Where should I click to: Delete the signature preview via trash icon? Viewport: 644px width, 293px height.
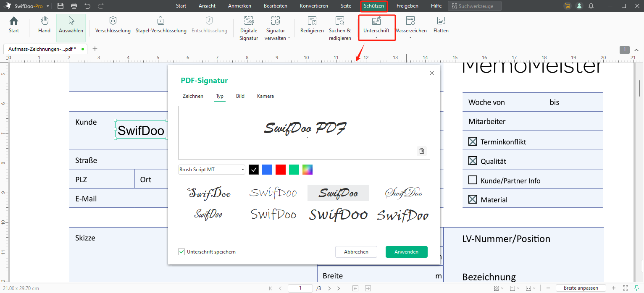[422, 151]
